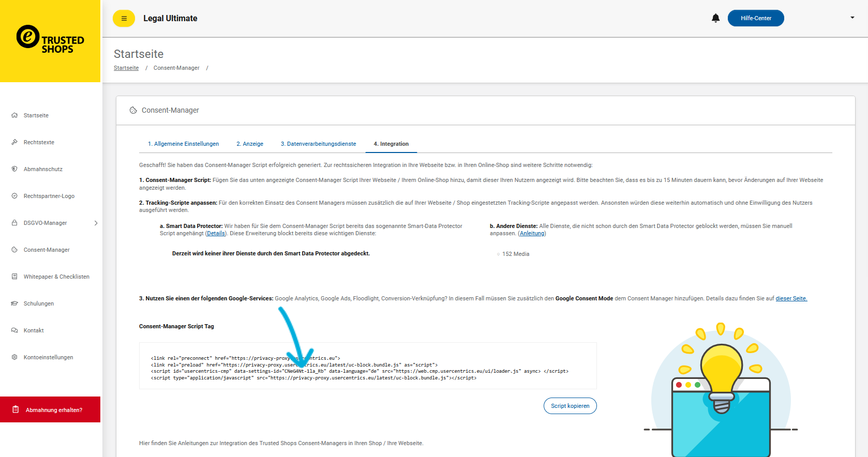Switch to 1. Allgemeine Einstellungen tab
868x457 pixels.
pos(183,144)
